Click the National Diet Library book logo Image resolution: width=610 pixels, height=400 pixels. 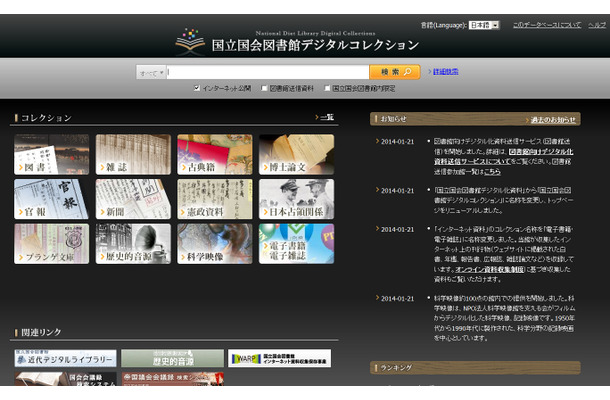tap(190, 41)
